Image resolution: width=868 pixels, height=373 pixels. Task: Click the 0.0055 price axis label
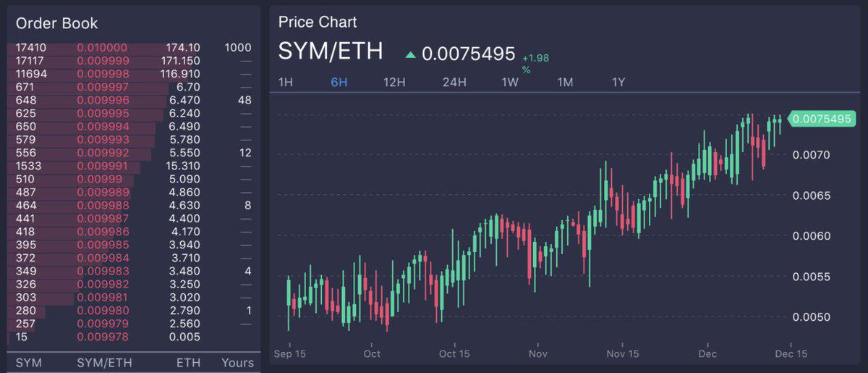click(x=810, y=277)
